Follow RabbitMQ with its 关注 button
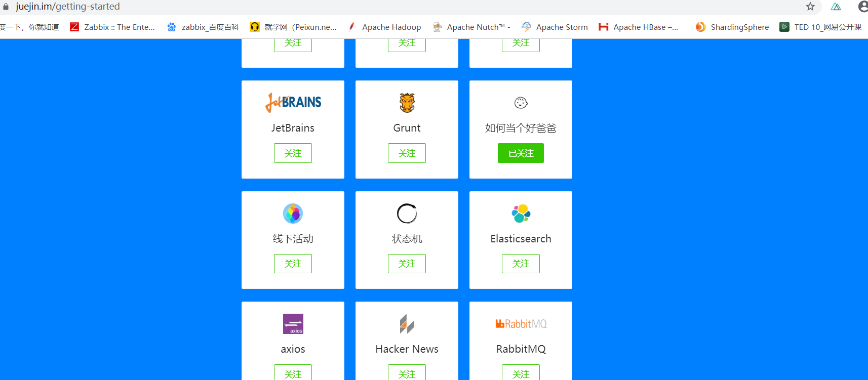This screenshot has width=868, height=380. (521, 373)
